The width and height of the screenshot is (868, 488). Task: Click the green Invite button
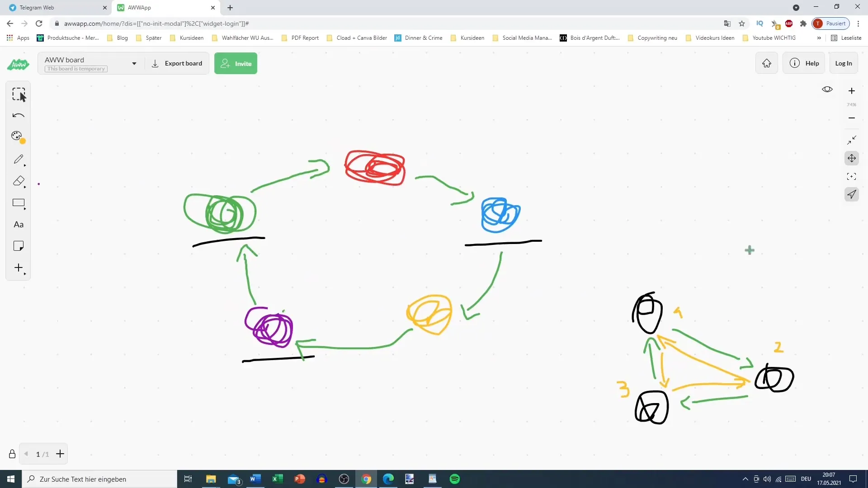coord(236,64)
